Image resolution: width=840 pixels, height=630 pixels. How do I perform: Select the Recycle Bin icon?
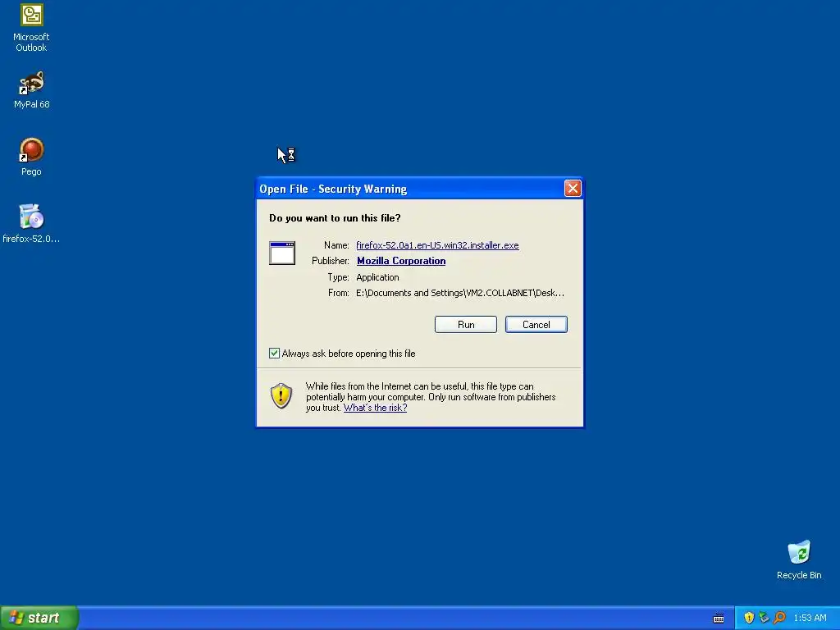pyautogui.click(x=799, y=559)
